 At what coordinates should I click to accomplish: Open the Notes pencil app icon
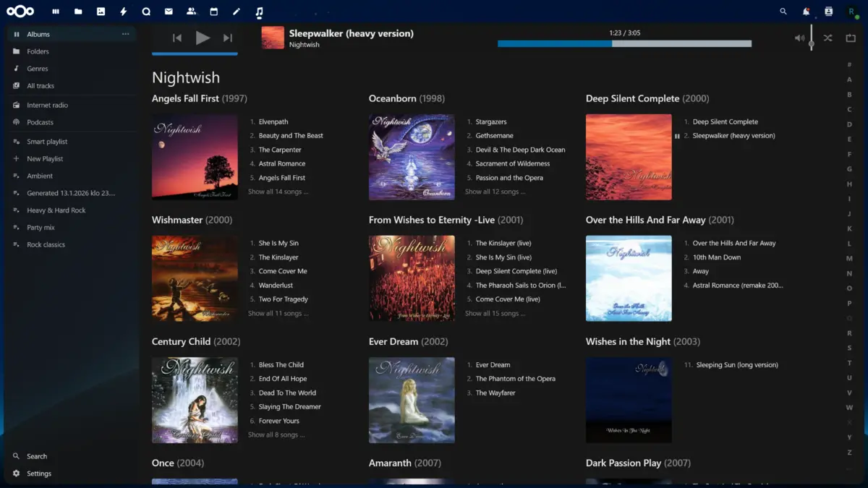point(236,12)
